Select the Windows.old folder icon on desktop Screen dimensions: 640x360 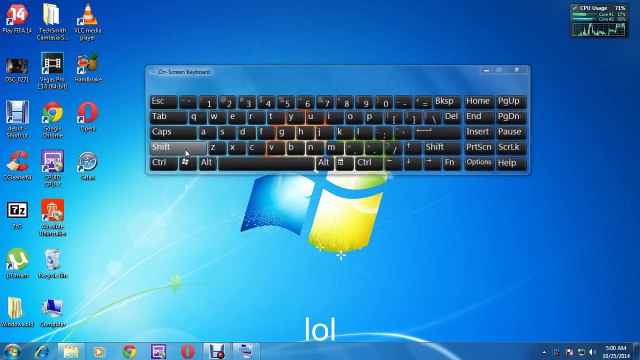17,313
